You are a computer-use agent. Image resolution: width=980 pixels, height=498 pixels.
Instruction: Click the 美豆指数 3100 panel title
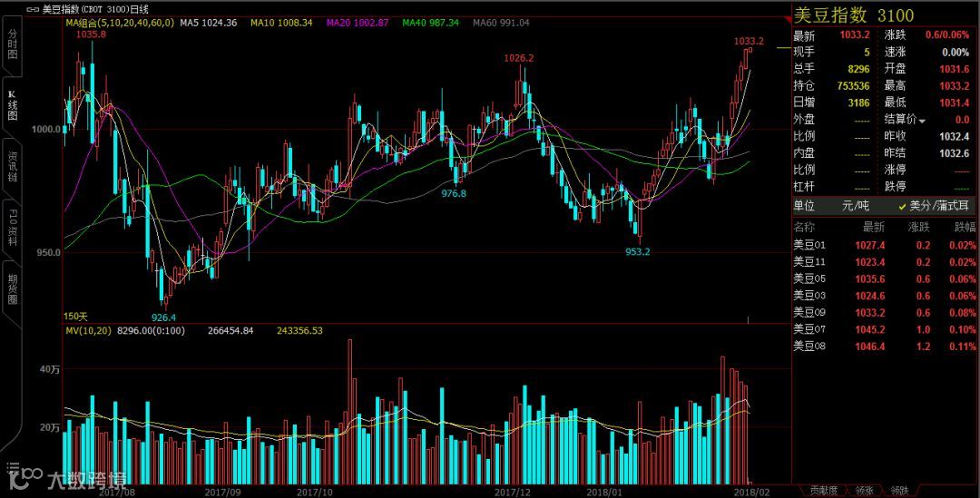pos(854,15)
